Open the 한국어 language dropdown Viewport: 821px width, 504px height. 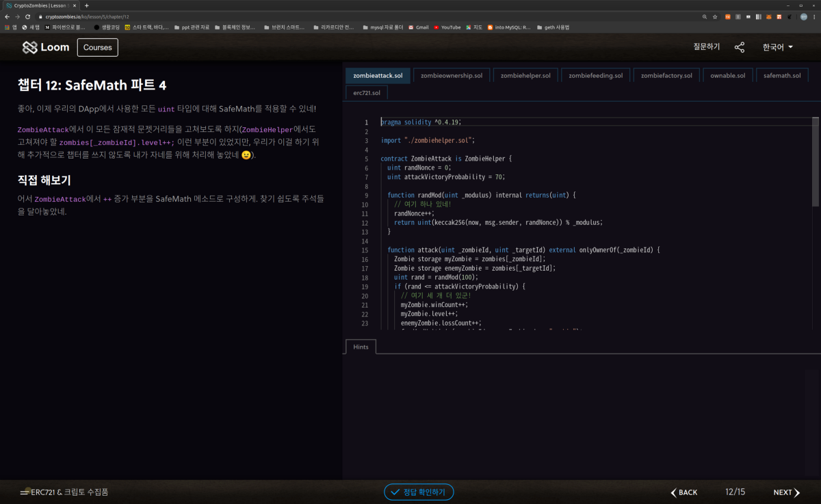778,47
